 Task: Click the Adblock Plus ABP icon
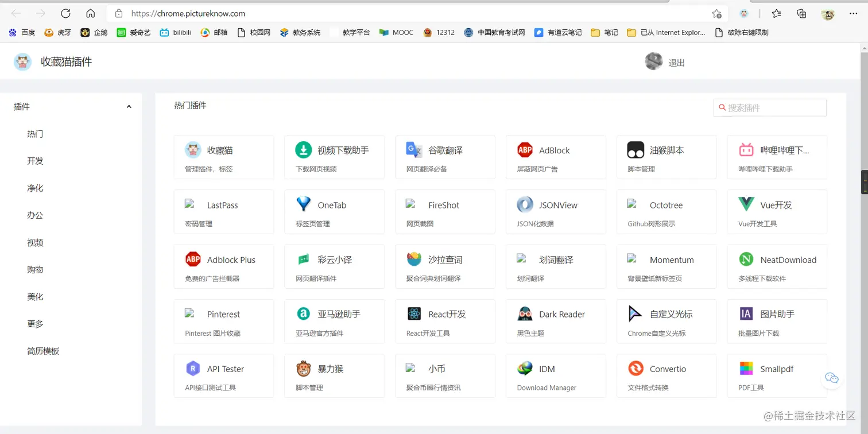pyautogui.click(x=193, y=259)
